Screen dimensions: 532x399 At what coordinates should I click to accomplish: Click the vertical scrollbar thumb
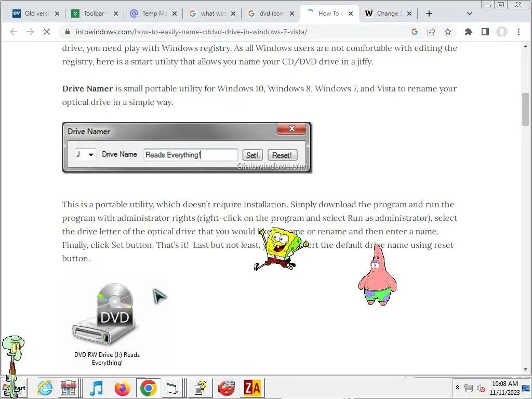[x=525, y=109]
